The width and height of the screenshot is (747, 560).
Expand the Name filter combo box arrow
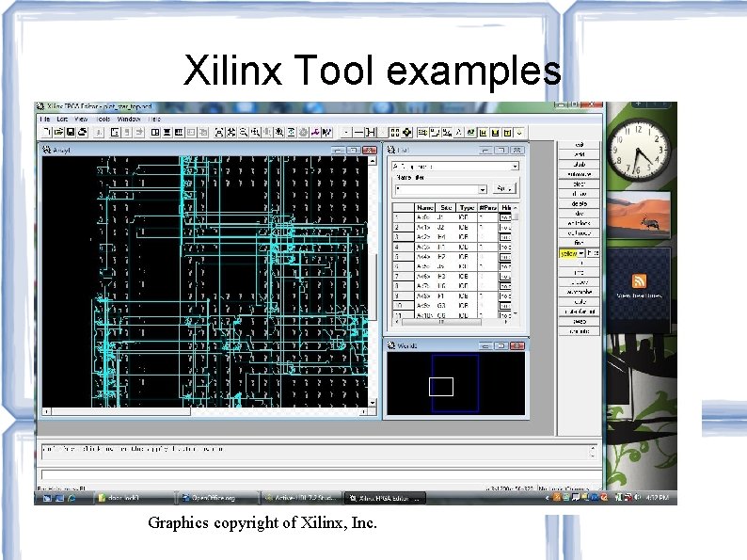coord(483,189)
